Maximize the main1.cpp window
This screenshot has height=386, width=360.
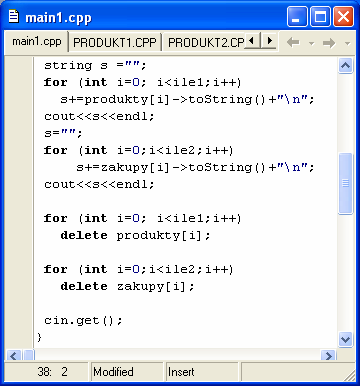(x=320, y=17)
